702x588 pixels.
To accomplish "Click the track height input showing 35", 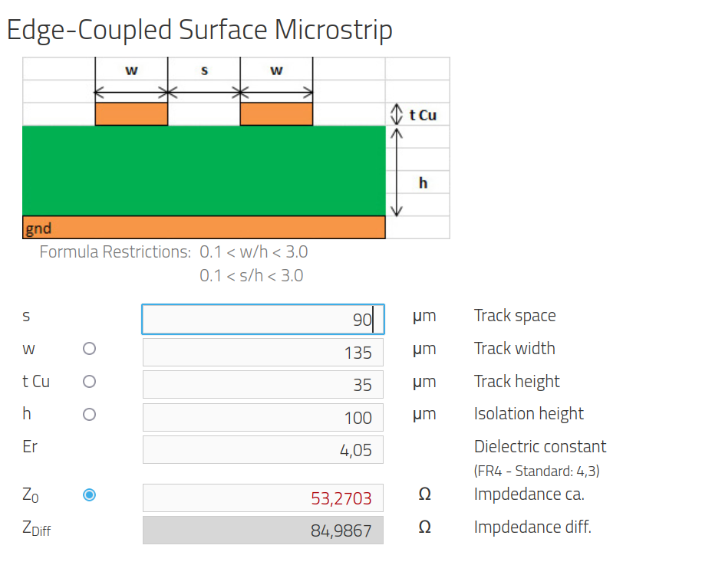I will 262,385.
